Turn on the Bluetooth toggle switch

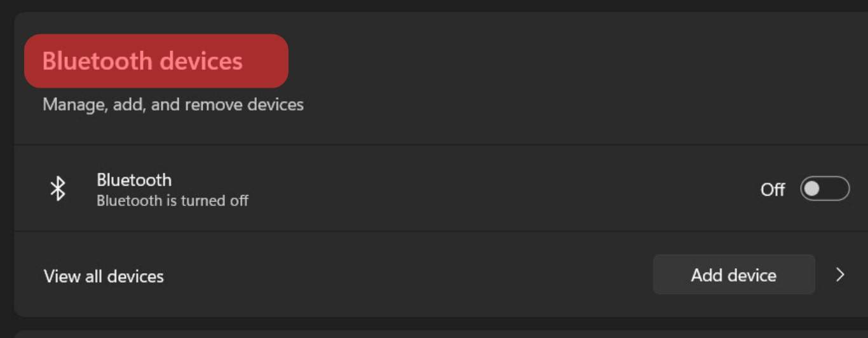tap(824, 189)
